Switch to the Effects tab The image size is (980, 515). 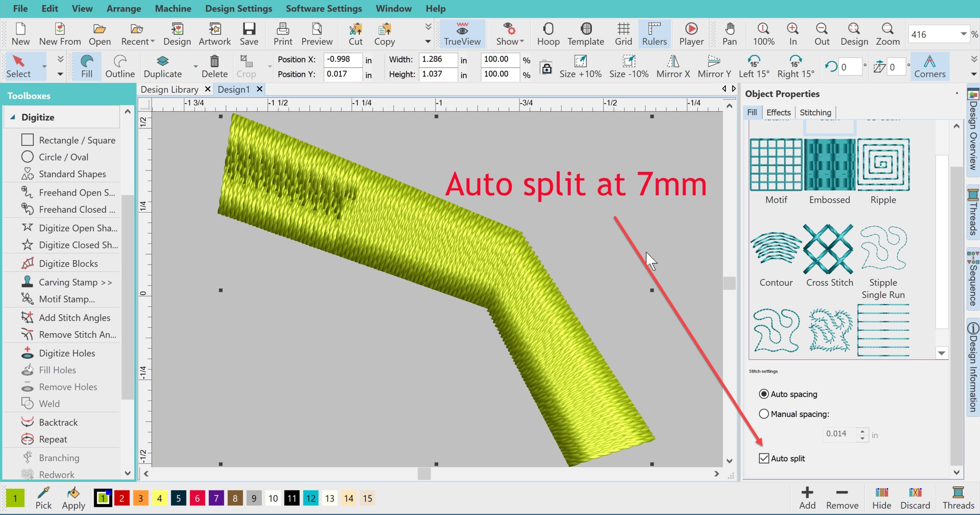pos(778,112)
